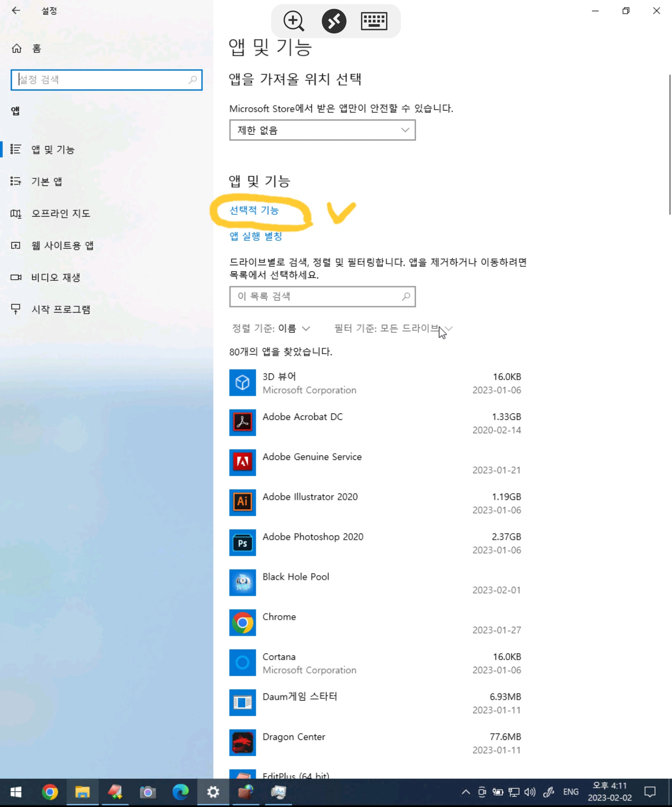Click the magnifier in 이 목록 검색 box
Image resolution: width=672 pixels, height=807 pixels.
tap(406, 296)
